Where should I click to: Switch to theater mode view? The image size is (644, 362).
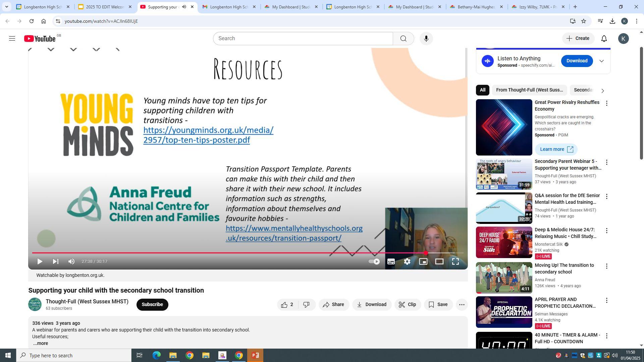point(439,261)
